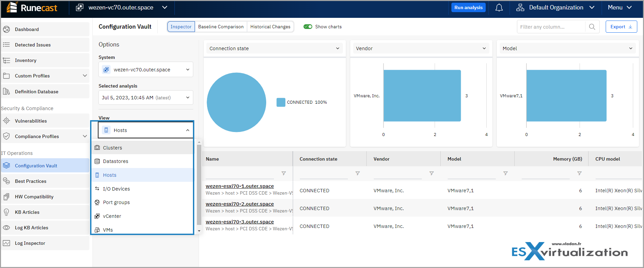Click the Filter any column search field
The image size is (644, 268).
click(551, 27)
